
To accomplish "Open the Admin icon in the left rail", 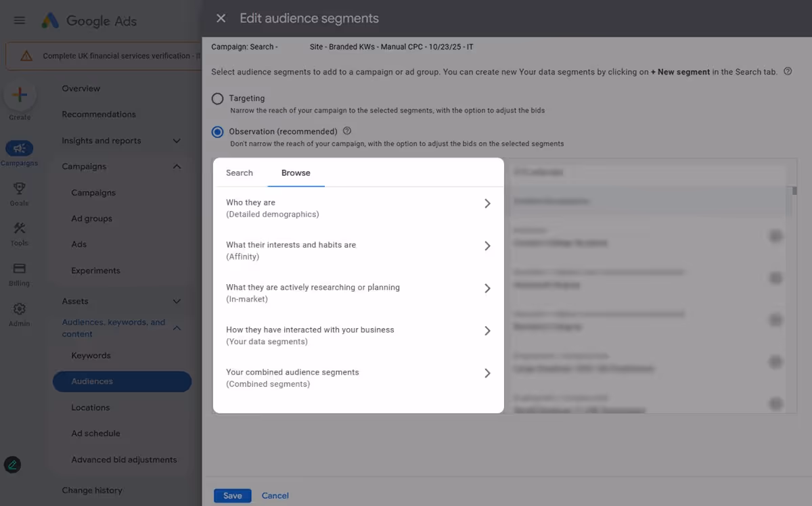I will pyautogui.click(x=20, y=308).
